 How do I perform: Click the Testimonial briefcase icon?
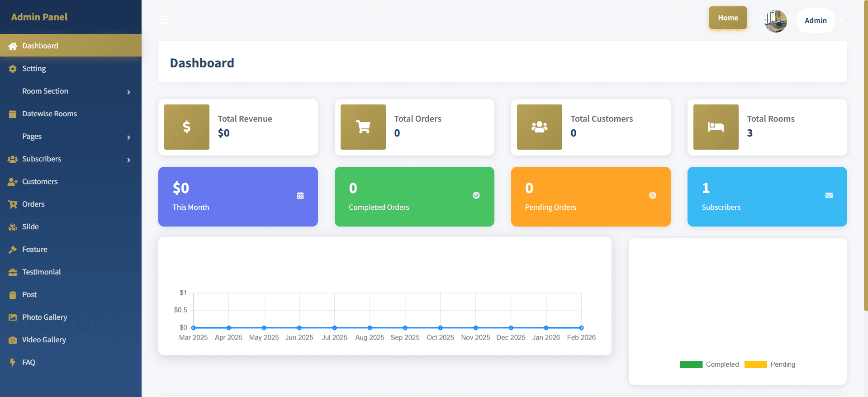click(13, 272)
